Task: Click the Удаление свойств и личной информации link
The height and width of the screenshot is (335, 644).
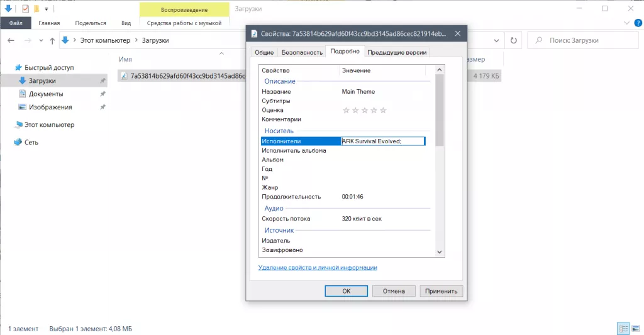Action: pyautogui.click(x=318, y=267)
